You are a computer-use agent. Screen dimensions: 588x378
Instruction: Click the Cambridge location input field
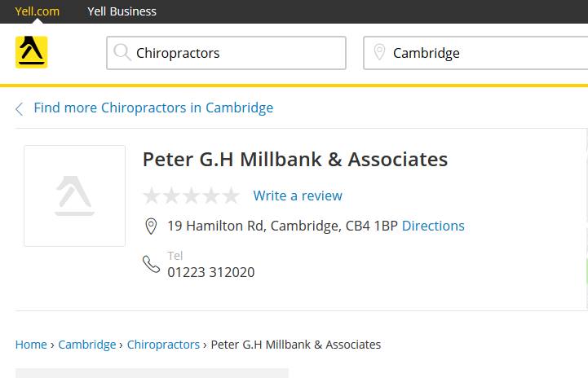[x=485, y=53]
